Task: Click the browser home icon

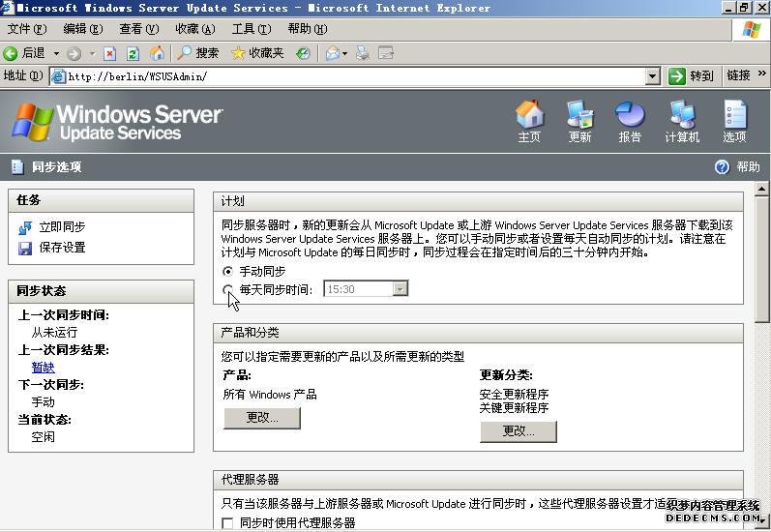Action: click(x=158, y=53)
